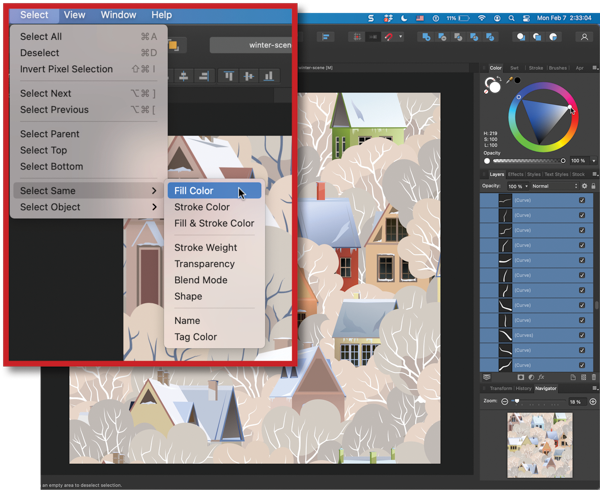Click the Align Middle icon in enlarged toolbar

coord(249,76)
